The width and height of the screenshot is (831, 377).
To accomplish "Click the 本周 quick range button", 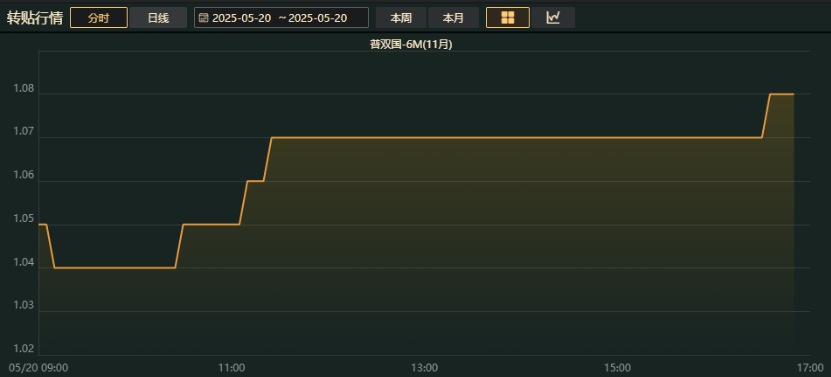I will [401, 17].
